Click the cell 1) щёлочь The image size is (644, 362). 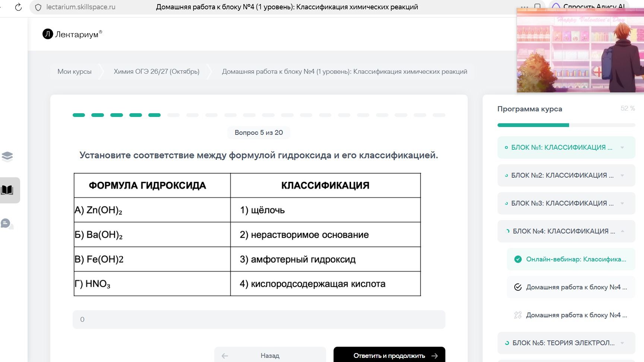[x=325, y=210]
